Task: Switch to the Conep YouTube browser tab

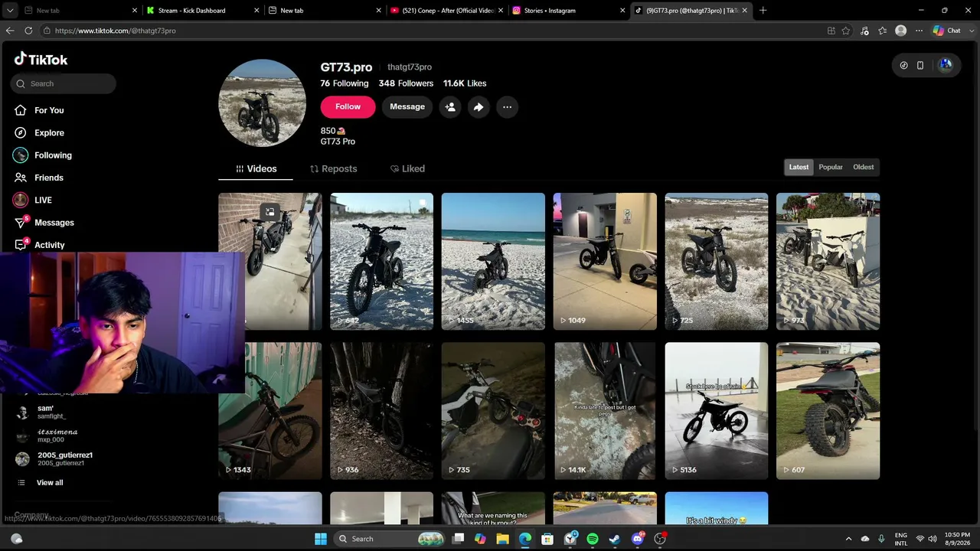Action: pyautogui.click(x=446, y=11)
